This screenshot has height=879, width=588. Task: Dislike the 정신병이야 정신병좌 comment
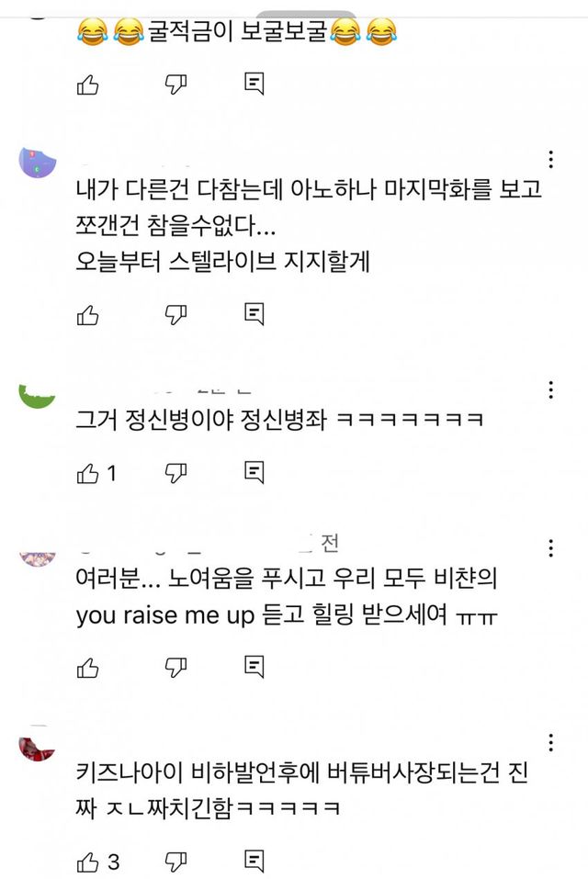point(175,474)
